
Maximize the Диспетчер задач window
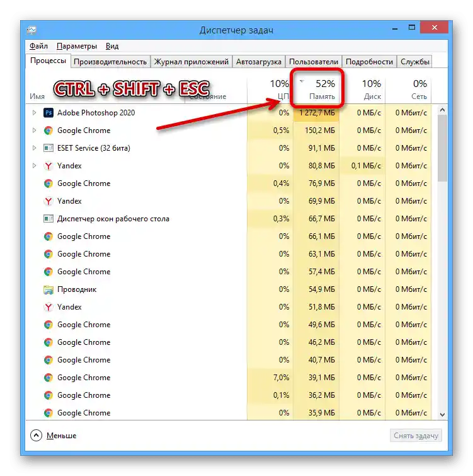[412, 28]
